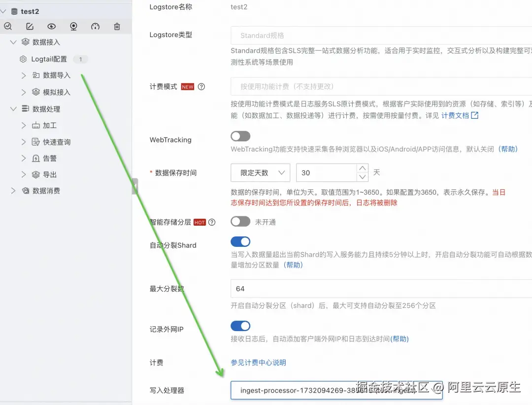Click the edit pencil icon for logstore test2
The width and height of the screenshot is (532, 405).
[x=30, y=26]
